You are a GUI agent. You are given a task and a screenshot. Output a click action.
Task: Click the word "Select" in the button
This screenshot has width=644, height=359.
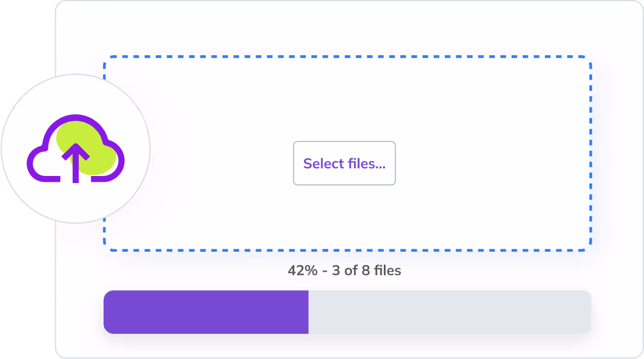coord(323,164)
